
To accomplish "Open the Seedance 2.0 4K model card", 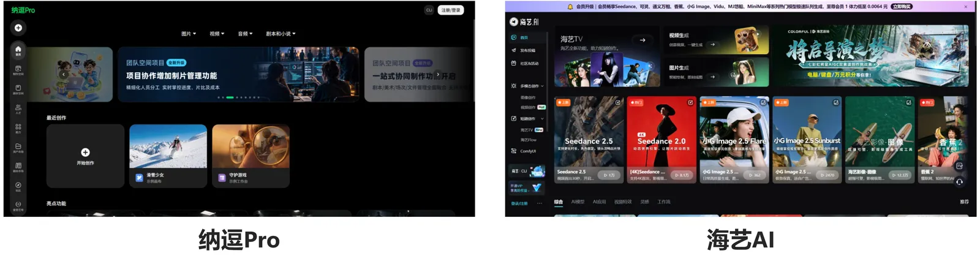I will pos(661,139).
